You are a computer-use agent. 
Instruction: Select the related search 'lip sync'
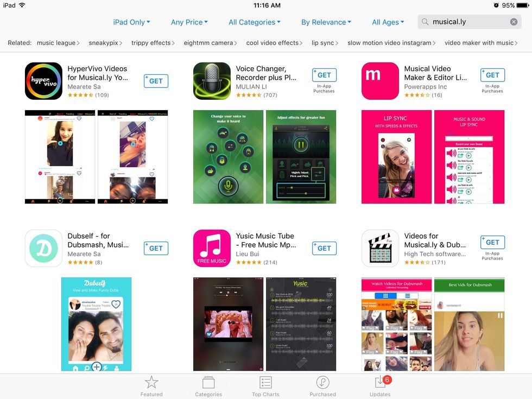325,43
